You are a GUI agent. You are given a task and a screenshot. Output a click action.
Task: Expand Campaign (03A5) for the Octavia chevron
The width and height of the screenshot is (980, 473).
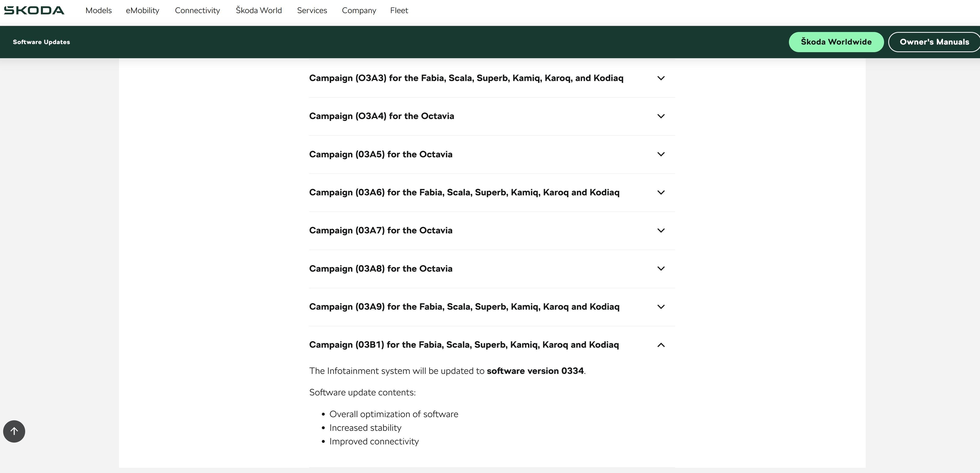[x=661, y=154]
